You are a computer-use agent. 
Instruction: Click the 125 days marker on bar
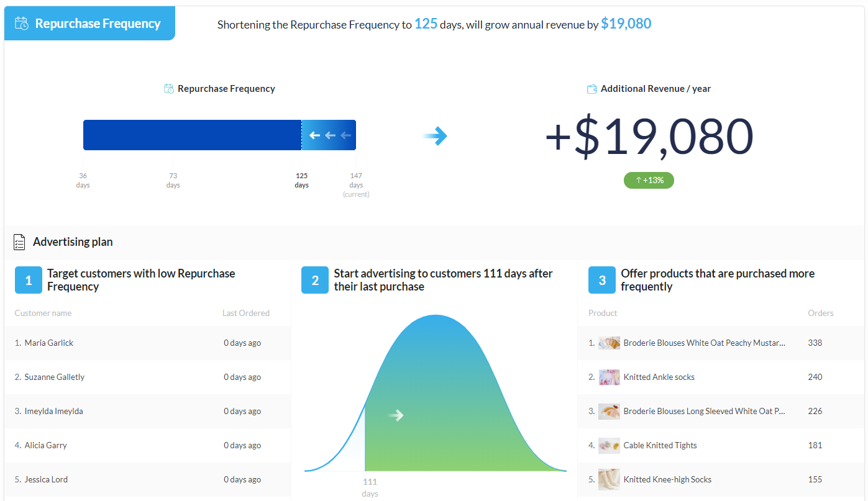[x=301, y=180]
